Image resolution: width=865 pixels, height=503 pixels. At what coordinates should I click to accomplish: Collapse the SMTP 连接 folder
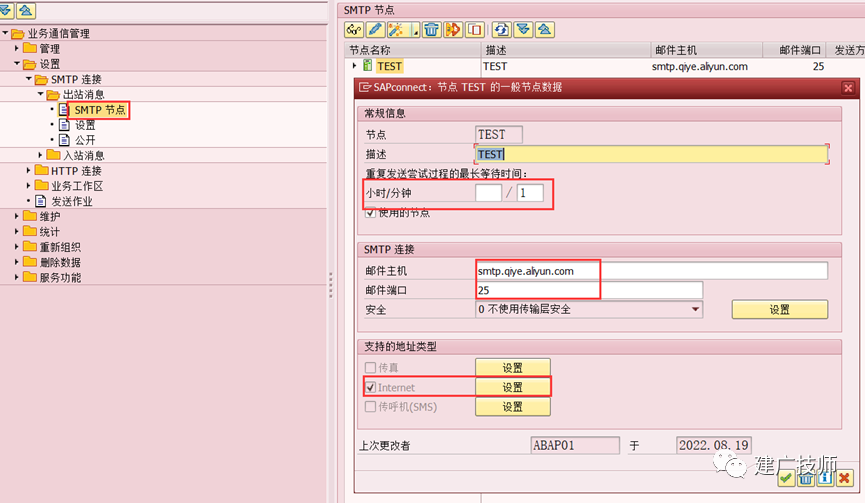[x=29, y=79]
